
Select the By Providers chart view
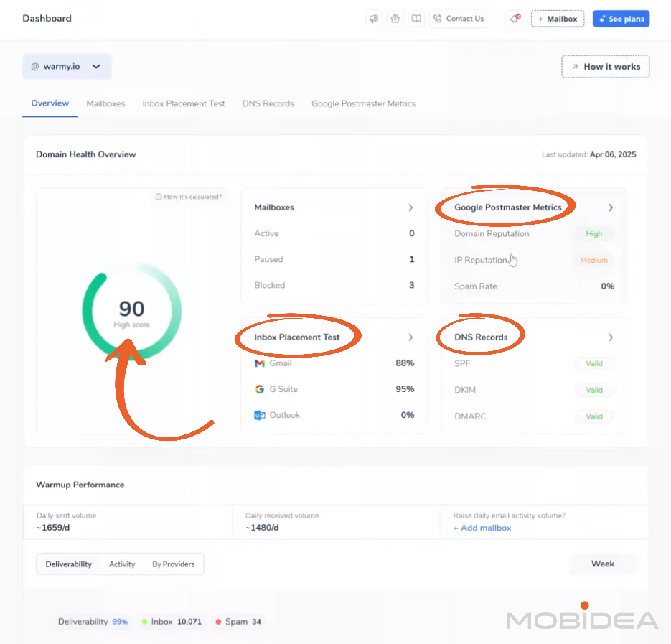click(173, 564)
